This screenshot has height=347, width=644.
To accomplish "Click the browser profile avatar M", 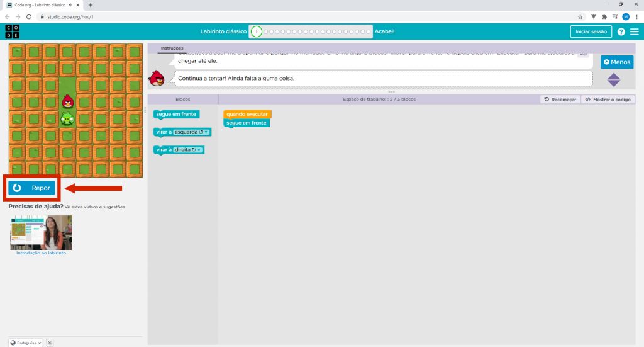I will (626, 17).
